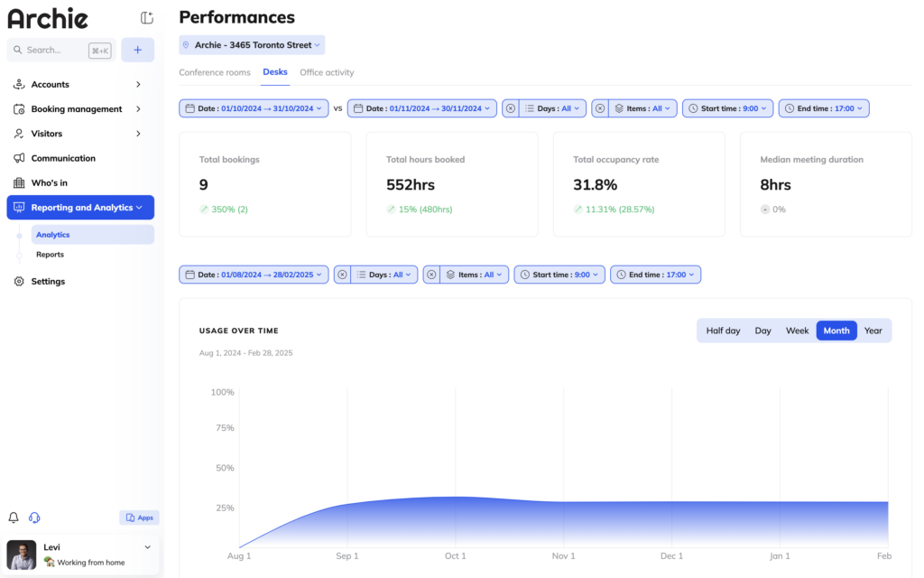Image resolution: width=924 pixels, height=578 pixels.
Task: Open Communication using its megaphone icon
Action: pyautogui.click(x=20, y=157)
